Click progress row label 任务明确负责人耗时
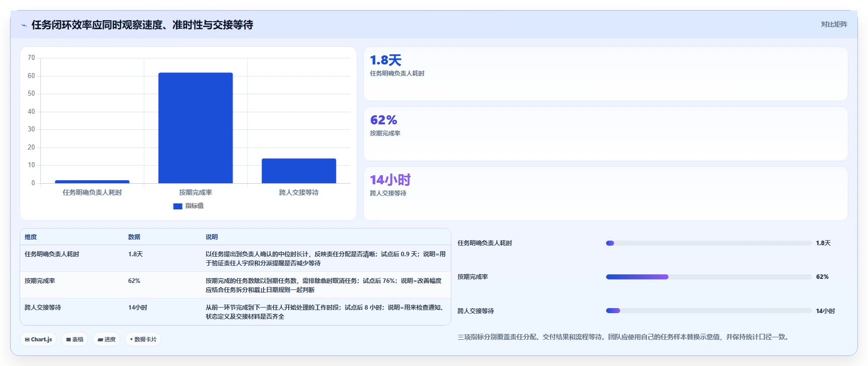 (485, 243)
